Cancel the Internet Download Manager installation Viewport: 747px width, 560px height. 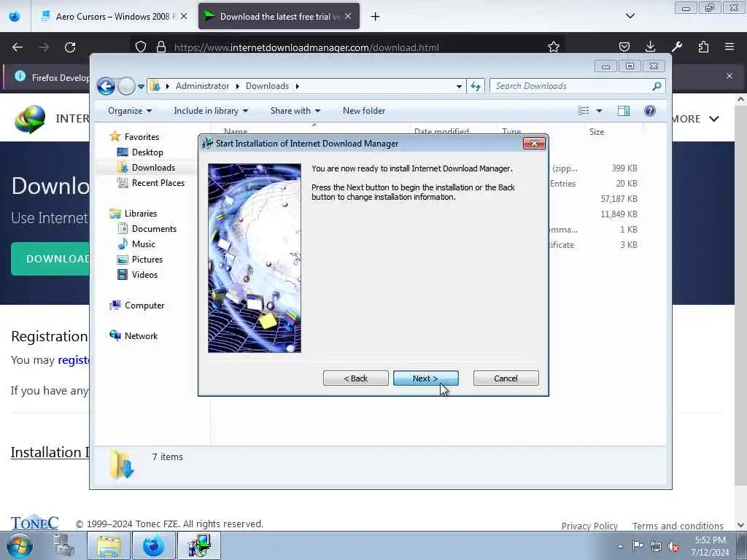506,378
